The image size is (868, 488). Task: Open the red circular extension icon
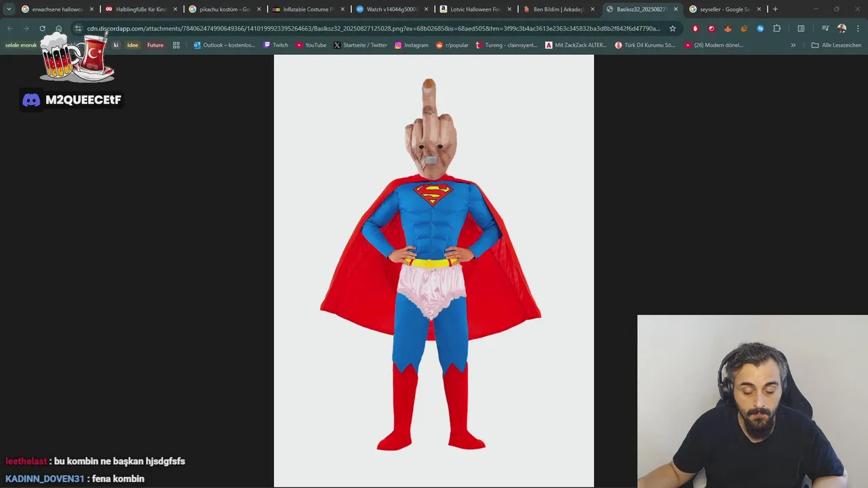[x=711, y=28]
